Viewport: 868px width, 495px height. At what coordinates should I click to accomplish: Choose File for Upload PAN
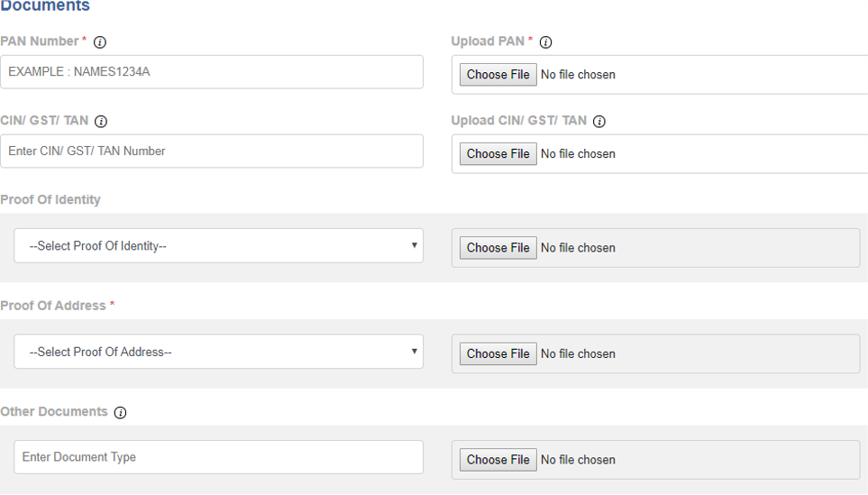498,75
